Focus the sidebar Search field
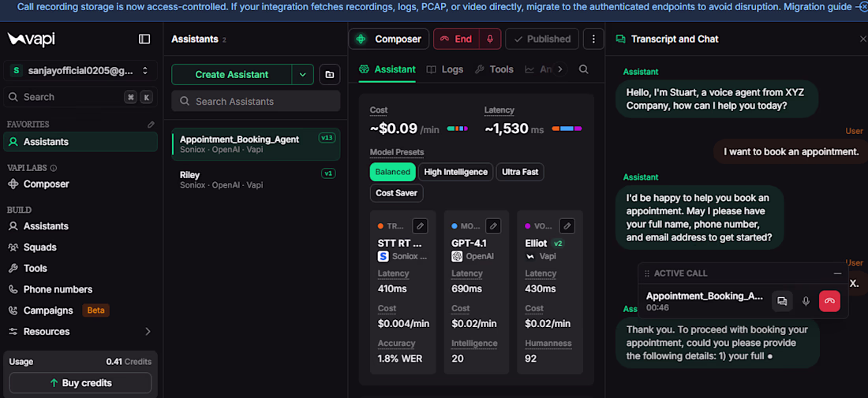The width and height of the screenshot is (868, 398). coord(80,97)
